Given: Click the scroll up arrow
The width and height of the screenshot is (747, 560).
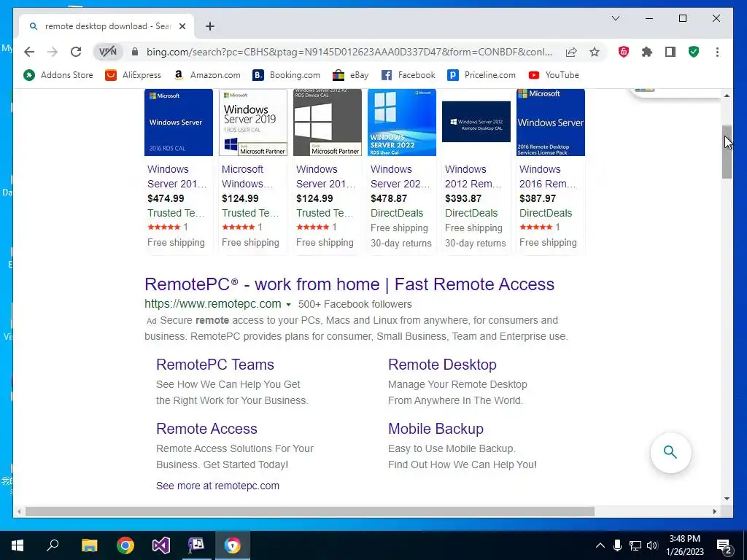Looking at the screenshot, I should [727, 96].
